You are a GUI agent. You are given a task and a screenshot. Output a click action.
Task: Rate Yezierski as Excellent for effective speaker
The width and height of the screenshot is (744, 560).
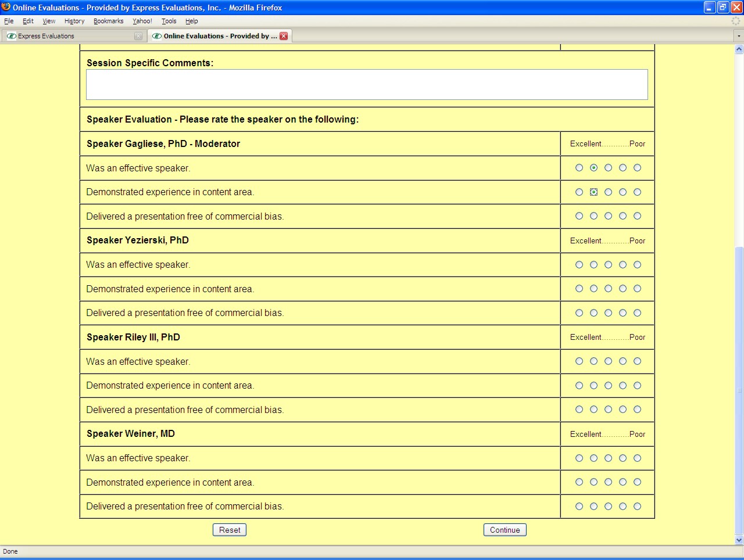click(579, 265)
